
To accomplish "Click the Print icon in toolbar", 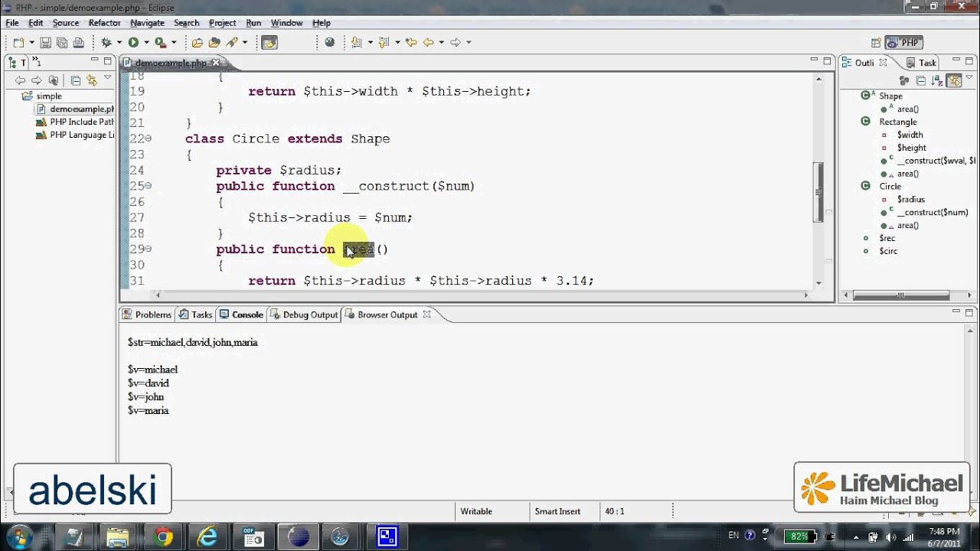I will [78, 43].
